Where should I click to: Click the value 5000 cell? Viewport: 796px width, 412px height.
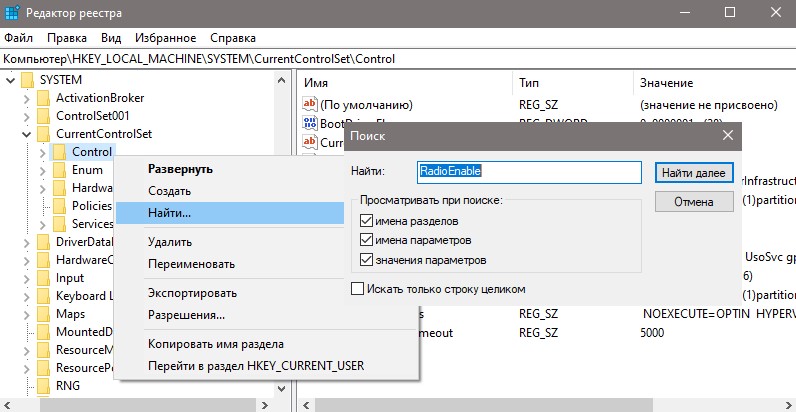pyautogui.click(x=652, y=333)
